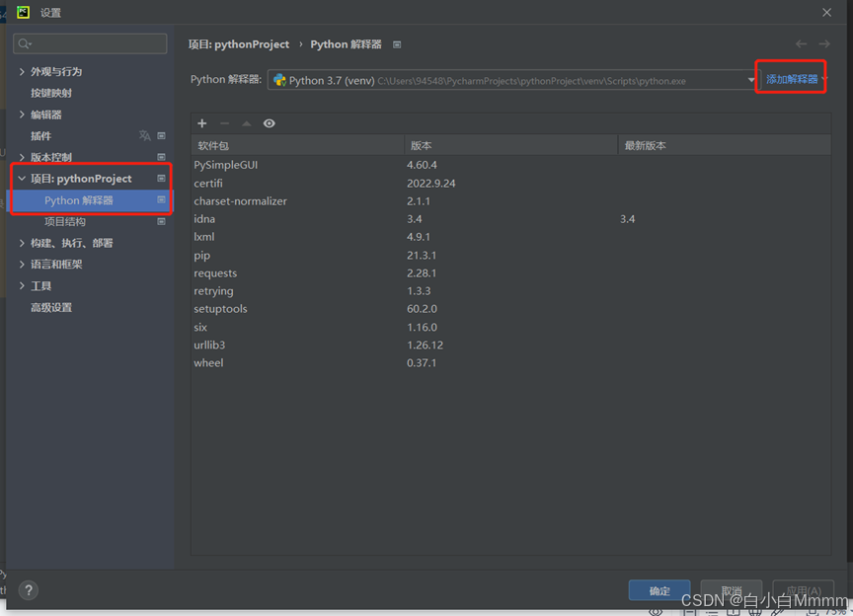Click the project-level icon beside 项目结构

click(162, 221)
